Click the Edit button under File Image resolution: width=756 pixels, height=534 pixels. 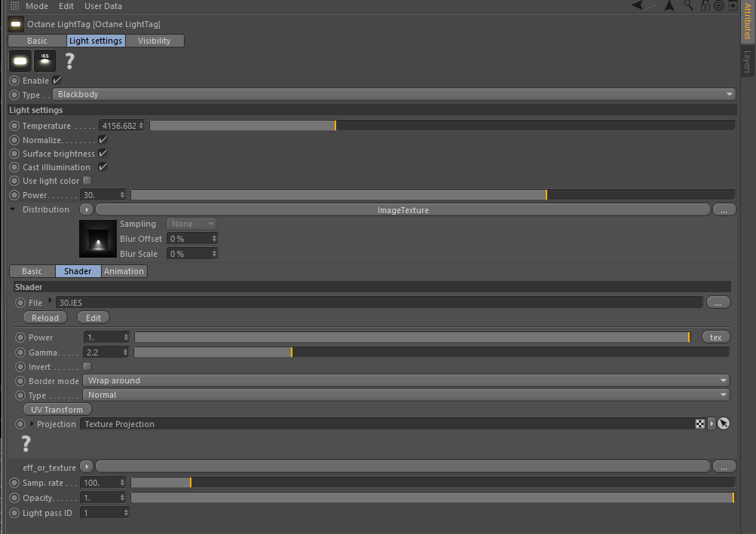click(93, 318)
